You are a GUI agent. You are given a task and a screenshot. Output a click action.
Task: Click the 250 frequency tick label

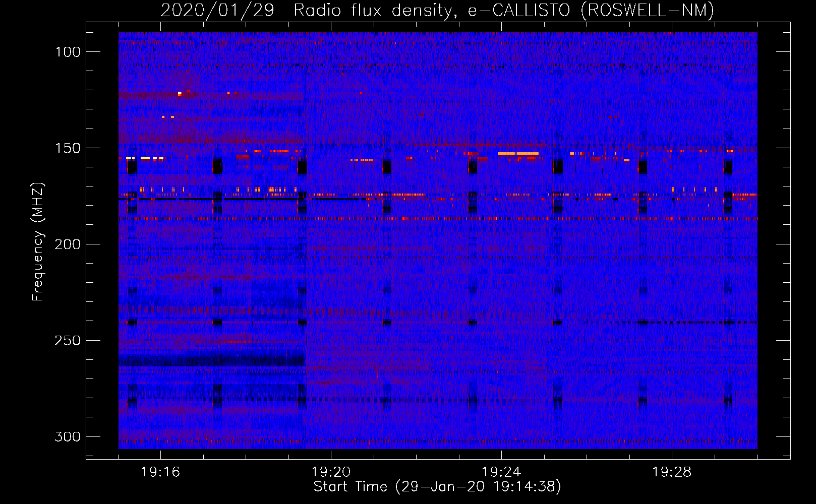[68, 341]
